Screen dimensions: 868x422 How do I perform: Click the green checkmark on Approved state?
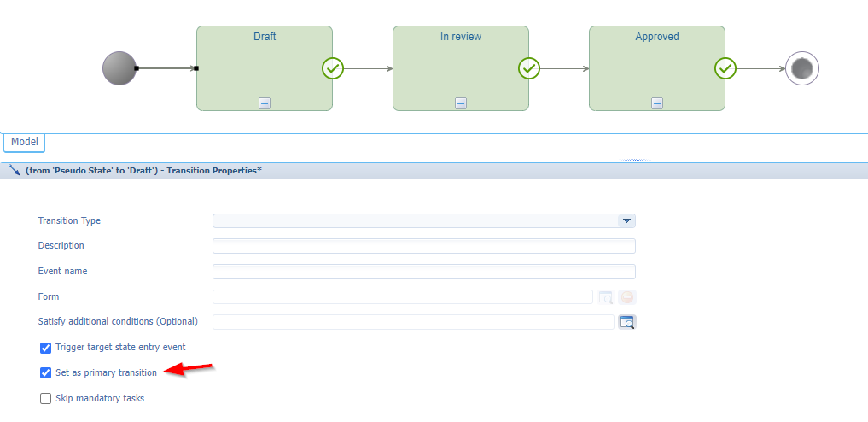click(725, 68)
